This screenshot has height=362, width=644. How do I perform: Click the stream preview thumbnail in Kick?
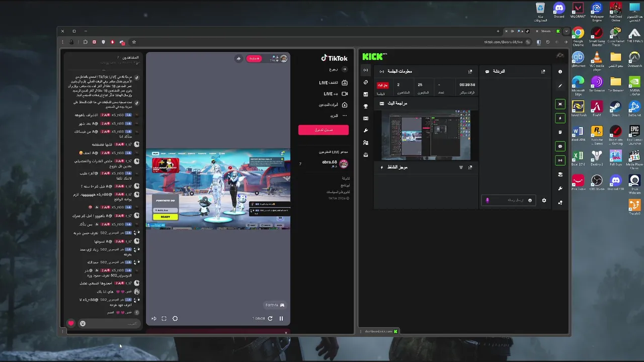pyautogui.click(x=426, y=135)
